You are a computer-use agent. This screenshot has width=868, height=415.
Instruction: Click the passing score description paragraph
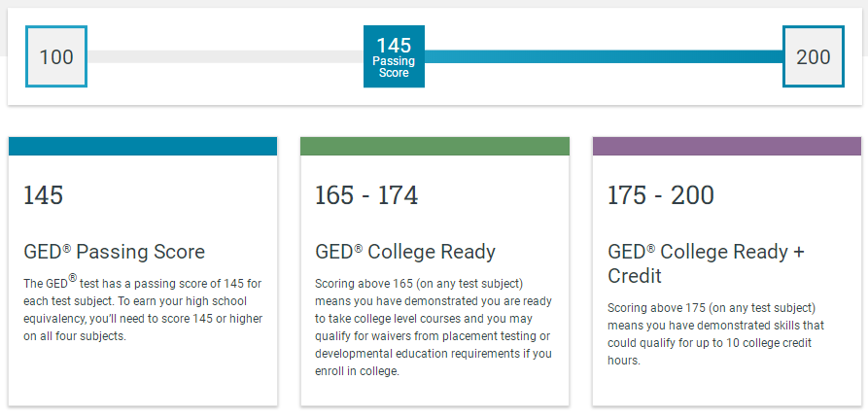[x=143, y=310]
